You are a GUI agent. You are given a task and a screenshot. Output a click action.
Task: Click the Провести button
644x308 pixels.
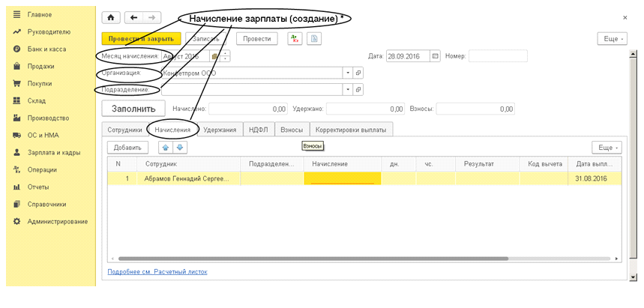click(257, 39)
